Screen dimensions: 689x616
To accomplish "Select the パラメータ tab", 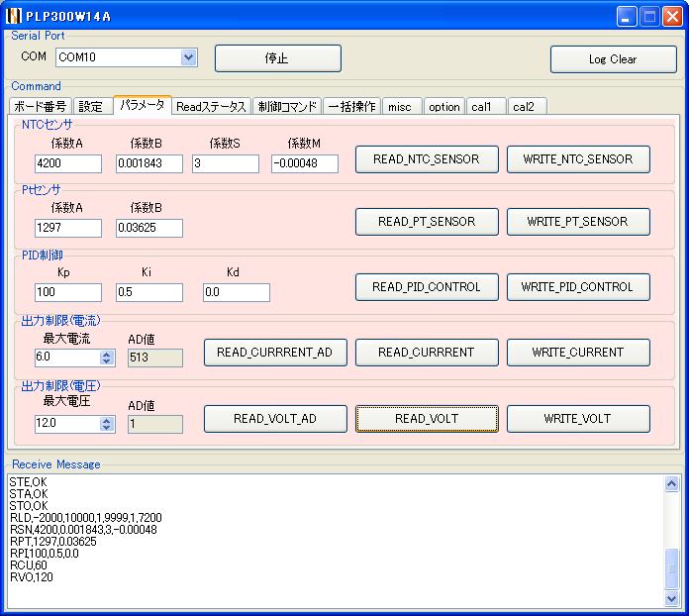I will pyautogui.click(x=143, y=105).
